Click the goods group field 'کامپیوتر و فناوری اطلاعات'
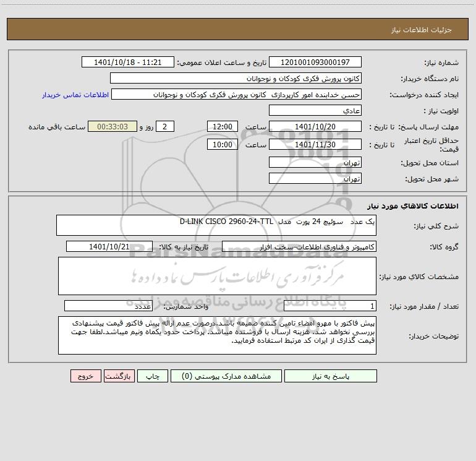Viewport: 476px width, 461px height. pyautogui.click(x=299, y=246)
